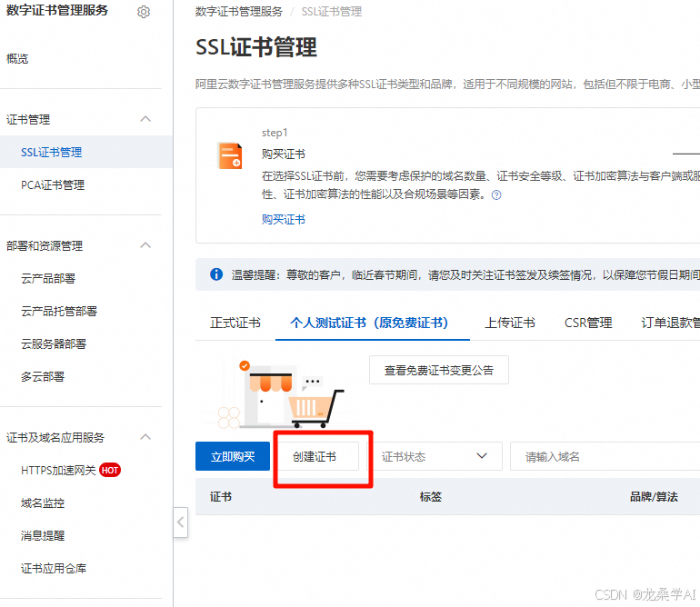This screenshot has height=607, width=700.
Task: Click the shopping cart illustration
Action: tap(316, 407)
